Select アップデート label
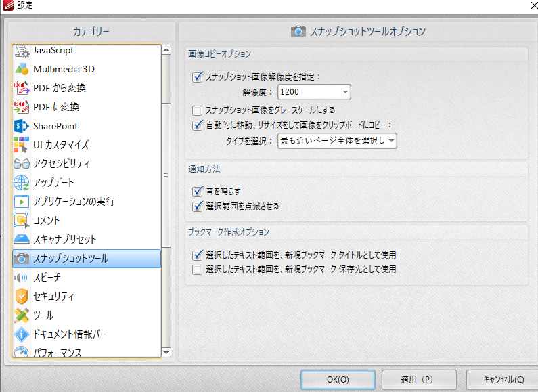 pos(53,183)
